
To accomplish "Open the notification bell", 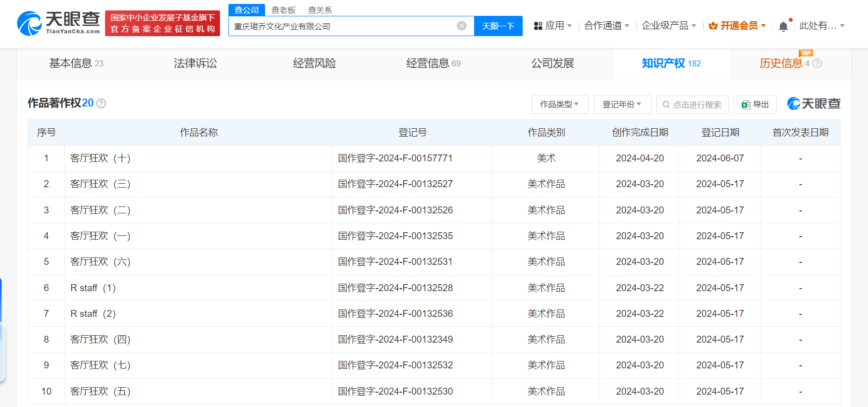I will [x=783, y=26].
